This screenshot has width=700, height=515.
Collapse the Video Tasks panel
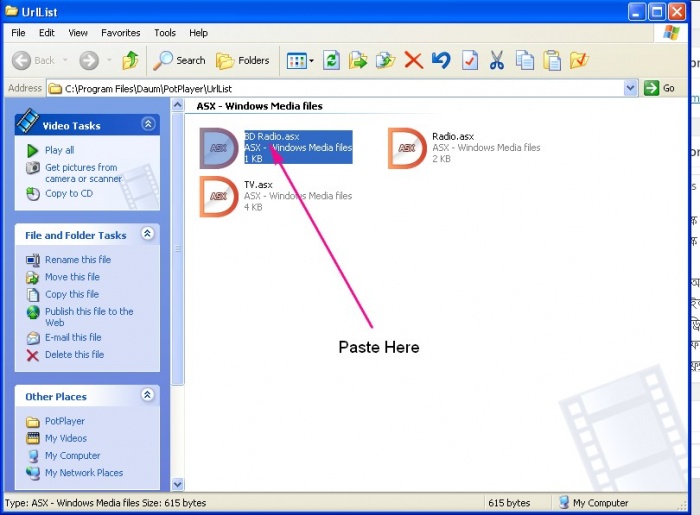pos(148,124)
